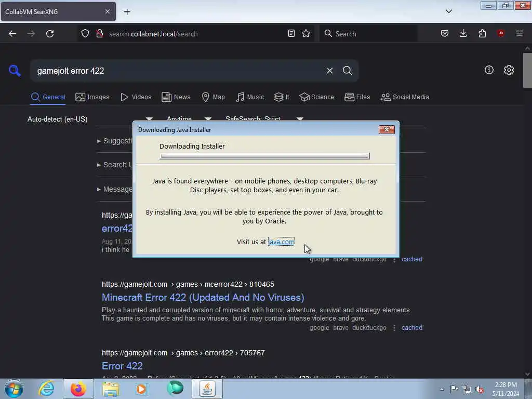Open the Anytime time range dropdown
The height and width of the screenshot is (399, 532).
(189, 118)
